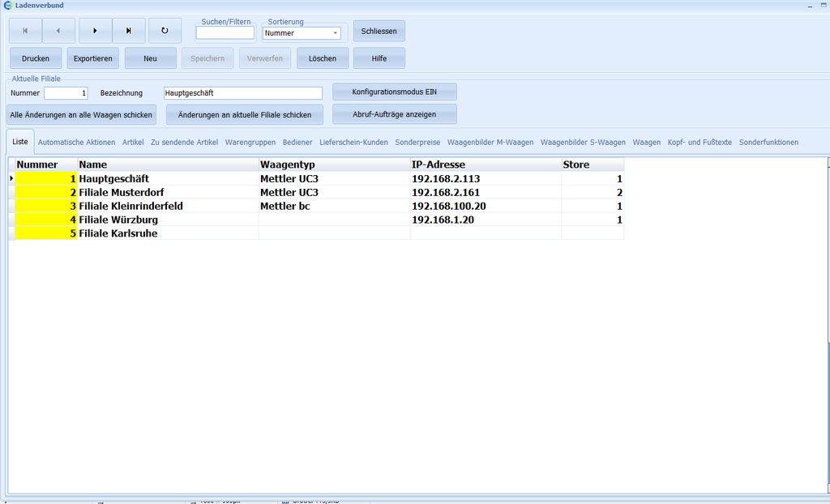Go to first record navigation button
The image size is (830, 504).
pos(25,31)
